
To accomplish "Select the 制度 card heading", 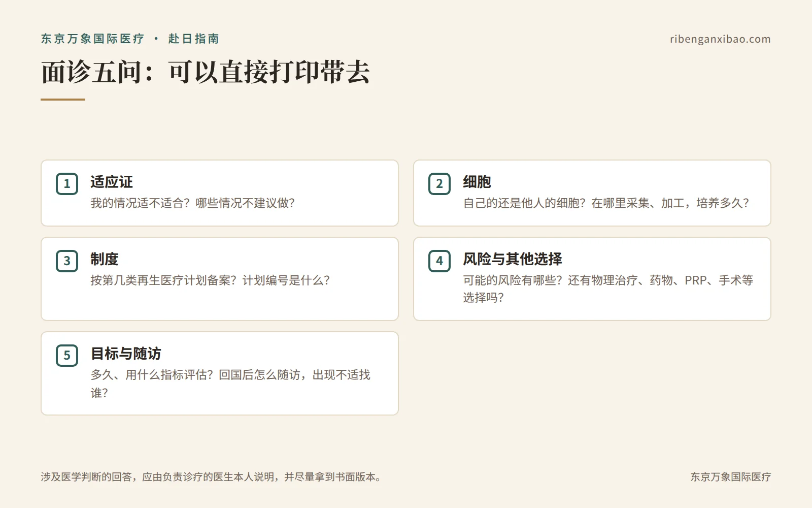I will [105, 259].
